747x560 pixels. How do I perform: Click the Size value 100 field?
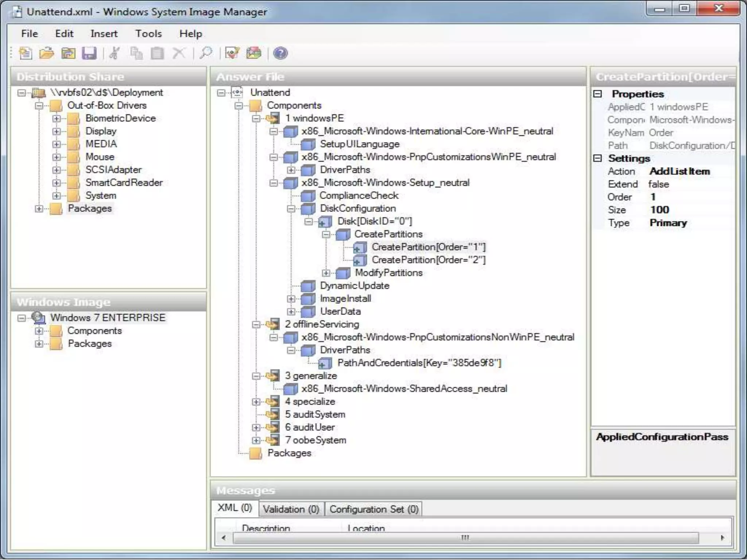pyautogui.click(x=691, y=210)
